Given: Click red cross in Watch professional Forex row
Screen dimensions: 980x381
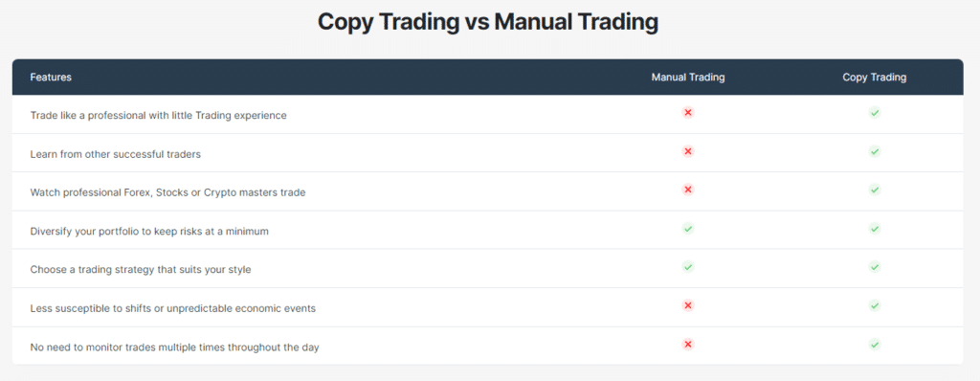Looking at the screenshot, I should point(687,190).
